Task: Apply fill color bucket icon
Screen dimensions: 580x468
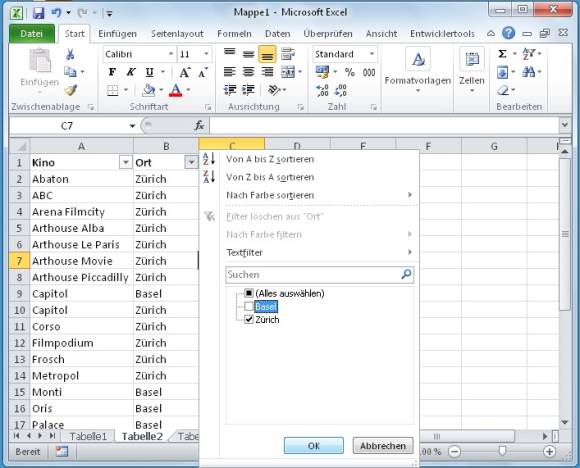Action: [149, 90]
